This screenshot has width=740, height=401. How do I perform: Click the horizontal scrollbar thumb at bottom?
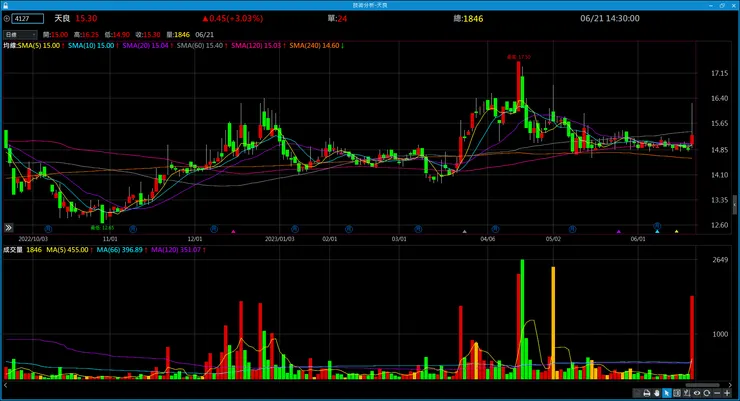pos(702,385)
